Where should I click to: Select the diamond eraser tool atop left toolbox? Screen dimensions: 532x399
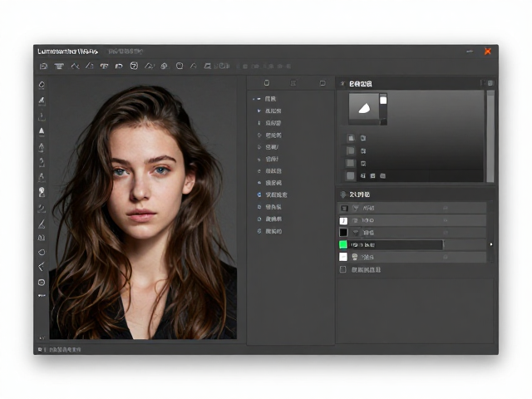coord(42,85)
